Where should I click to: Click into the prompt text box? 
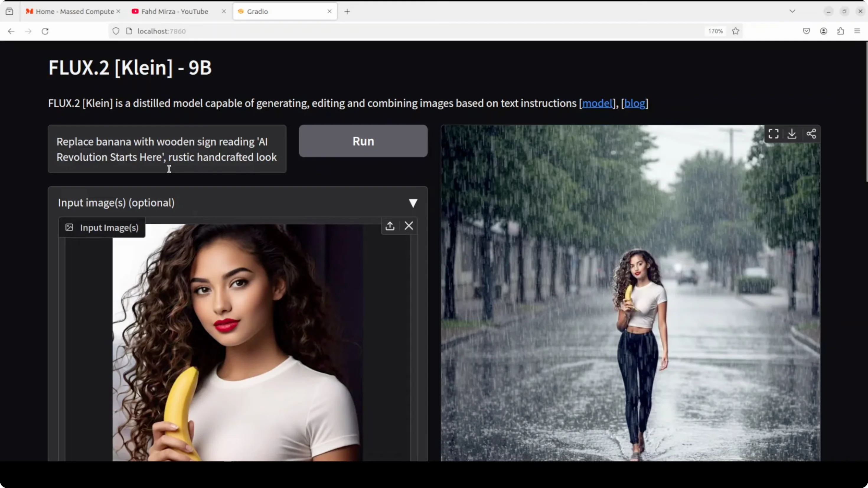coord(167,149)
